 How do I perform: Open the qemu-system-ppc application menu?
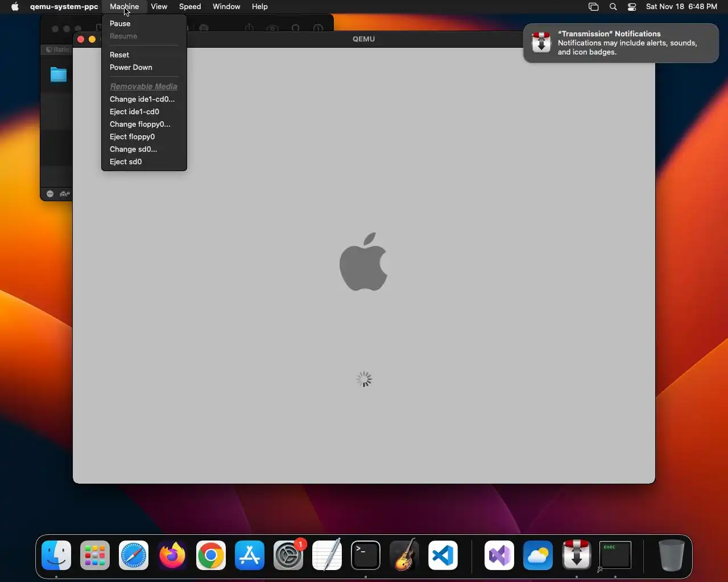[64, 7]
